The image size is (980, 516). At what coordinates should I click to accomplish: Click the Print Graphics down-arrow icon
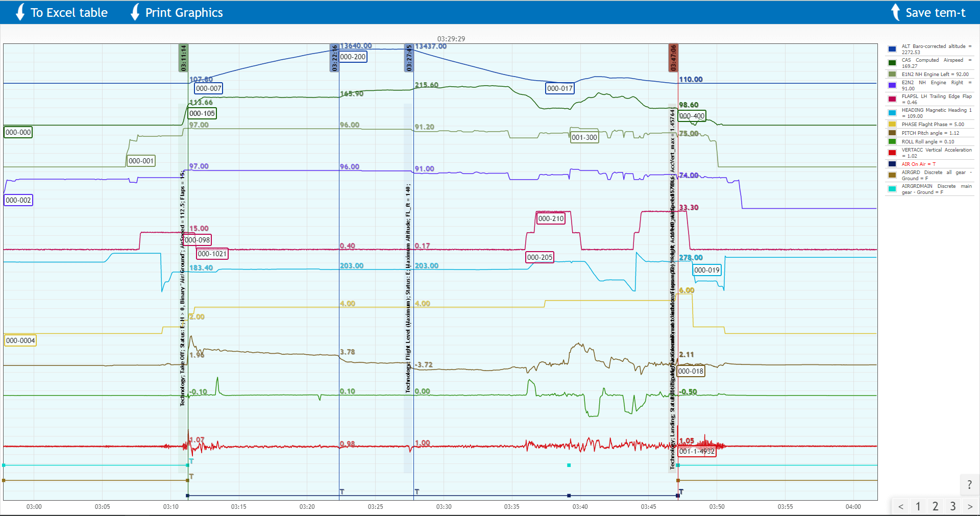coord(135,12)
